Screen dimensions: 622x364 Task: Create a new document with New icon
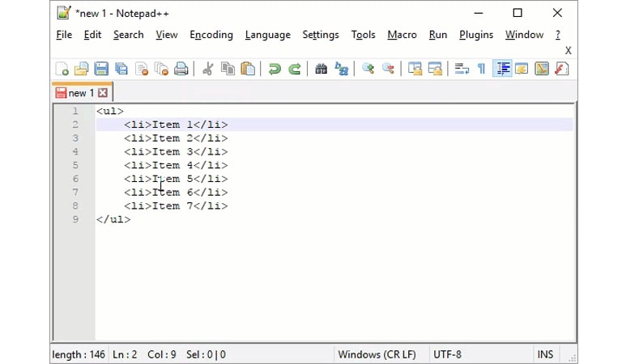point(62,69)
